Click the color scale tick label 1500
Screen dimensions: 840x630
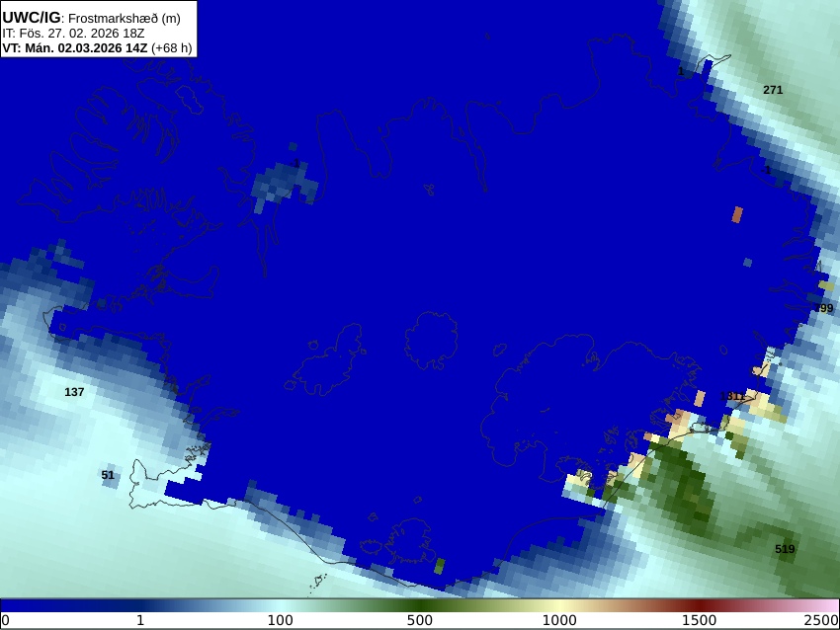point(699,620)
